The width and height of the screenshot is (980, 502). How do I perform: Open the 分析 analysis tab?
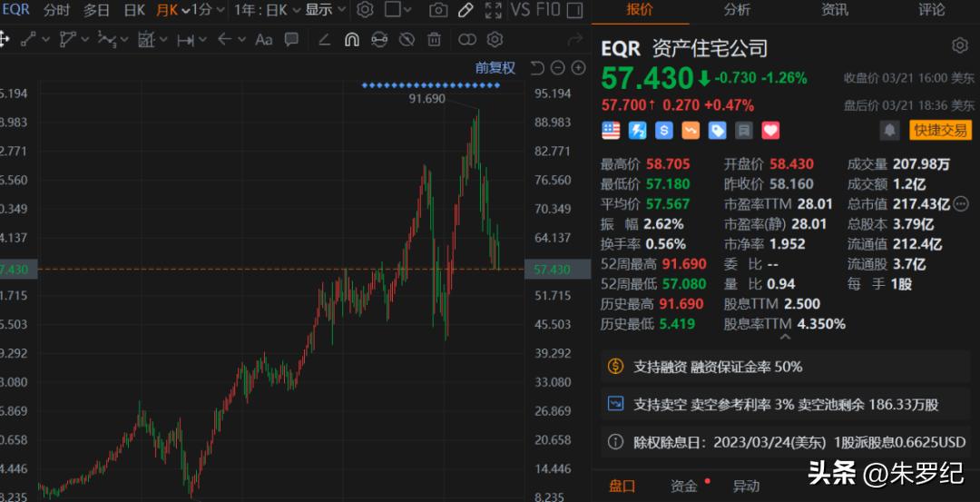(737, 9)
